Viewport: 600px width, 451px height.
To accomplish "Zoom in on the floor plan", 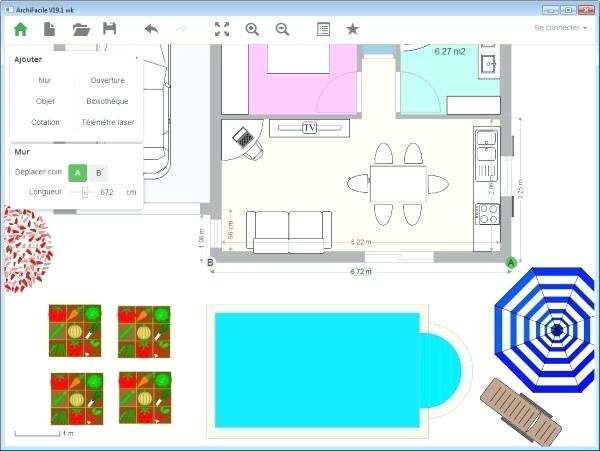I will tap(252, 29).
